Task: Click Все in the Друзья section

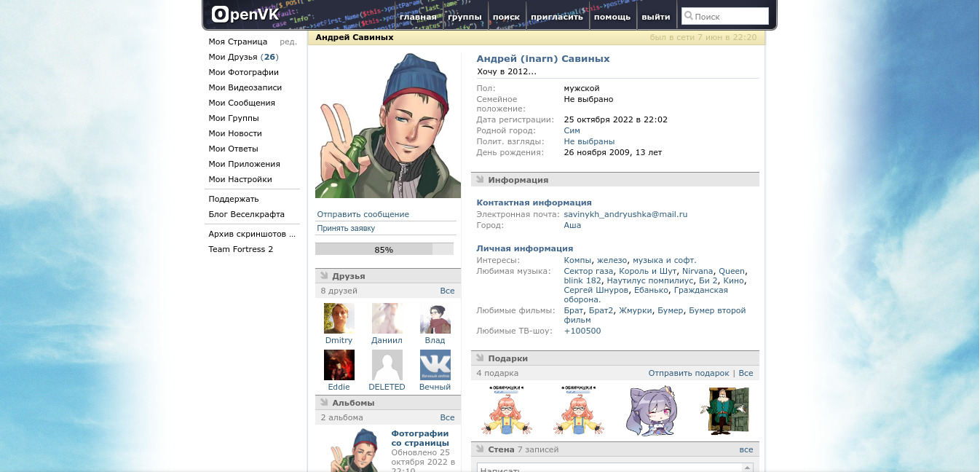Action: coord(447,291)
